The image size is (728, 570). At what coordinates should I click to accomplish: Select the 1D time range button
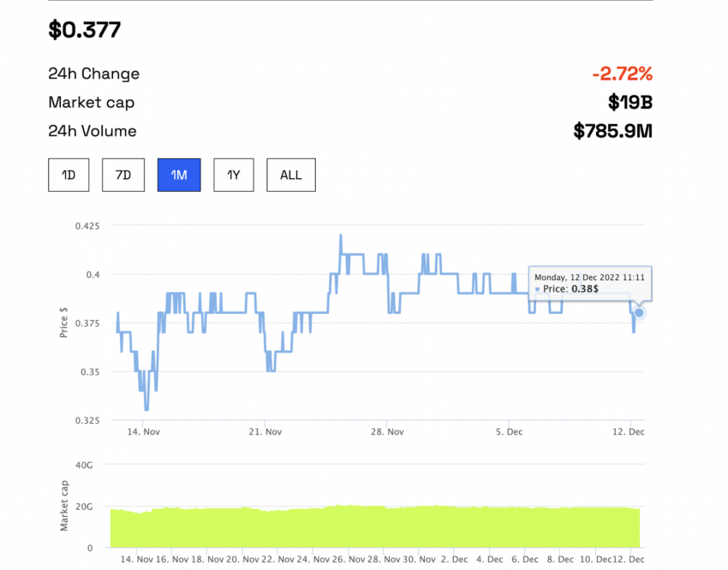tap(69, 175)
